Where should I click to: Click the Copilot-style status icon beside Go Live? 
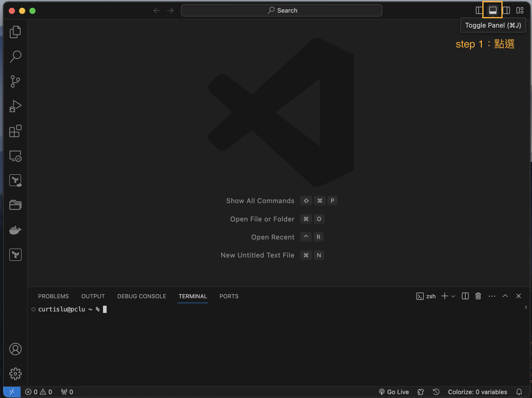(421, 392)
